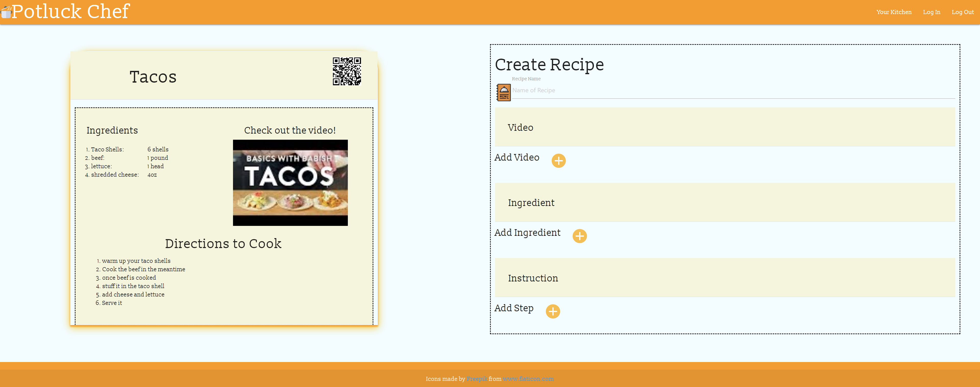Click step 'Serve it'
This screenshot has width=980, height=387.
[x=112, y=303]
